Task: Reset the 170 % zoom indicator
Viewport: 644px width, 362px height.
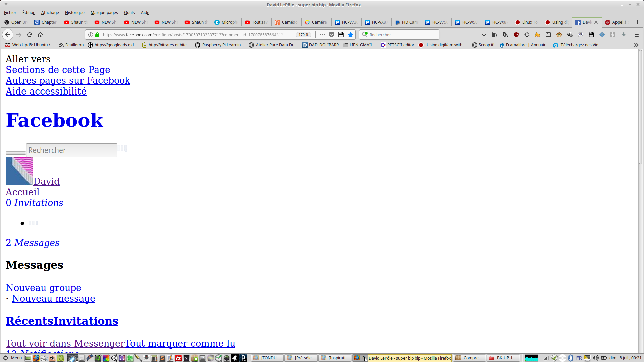Action: 303,35
